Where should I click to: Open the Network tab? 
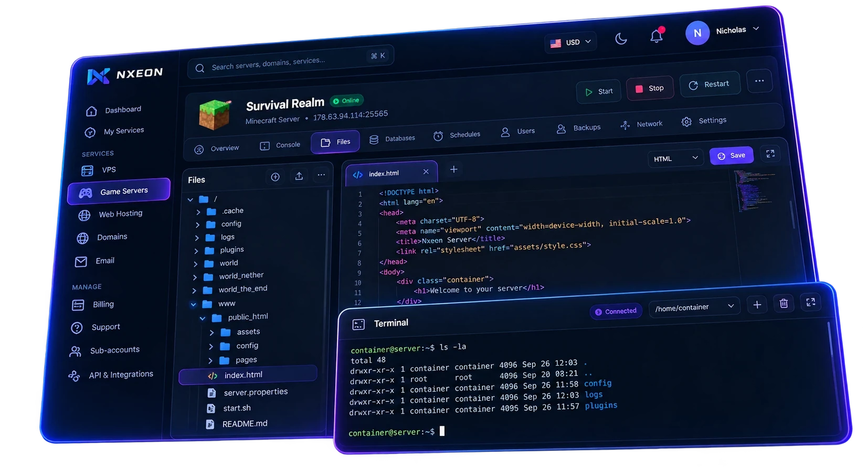[x=641, y=124]
